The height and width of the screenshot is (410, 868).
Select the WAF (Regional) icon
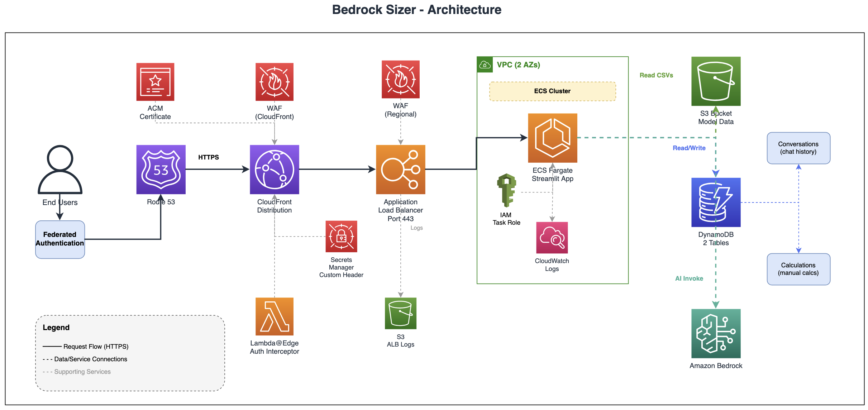tap(401, 79)
